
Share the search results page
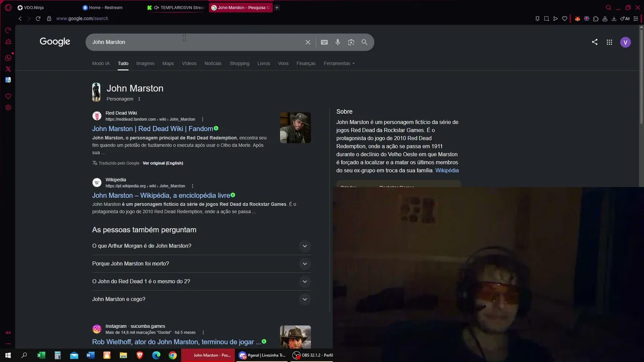click(595, 42)
